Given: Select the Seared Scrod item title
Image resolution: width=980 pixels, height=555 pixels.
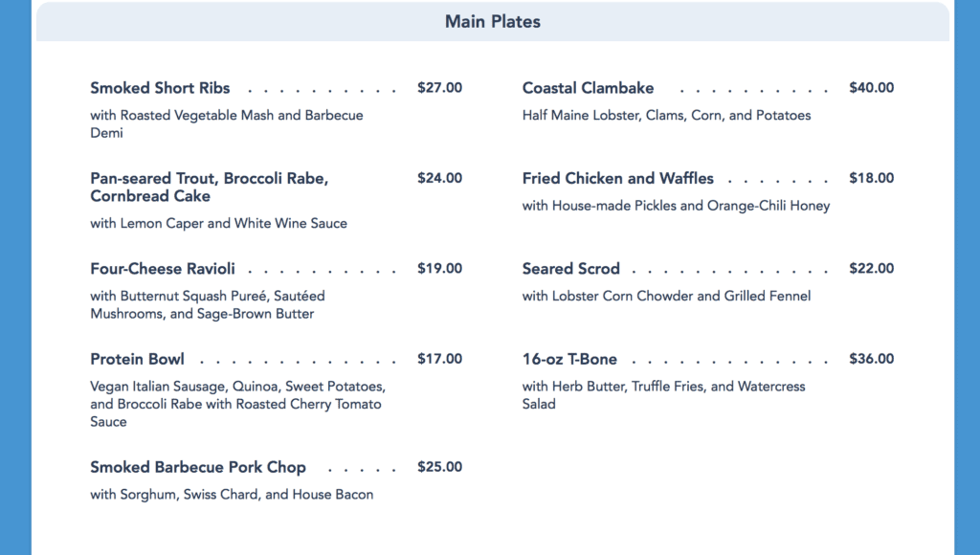Looking at the screenshot, I should click(x=571, y=269).
